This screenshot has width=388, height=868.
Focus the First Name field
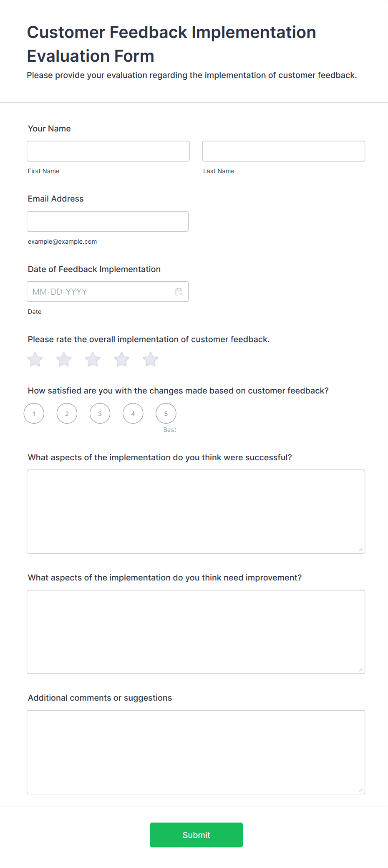[108, 151]
